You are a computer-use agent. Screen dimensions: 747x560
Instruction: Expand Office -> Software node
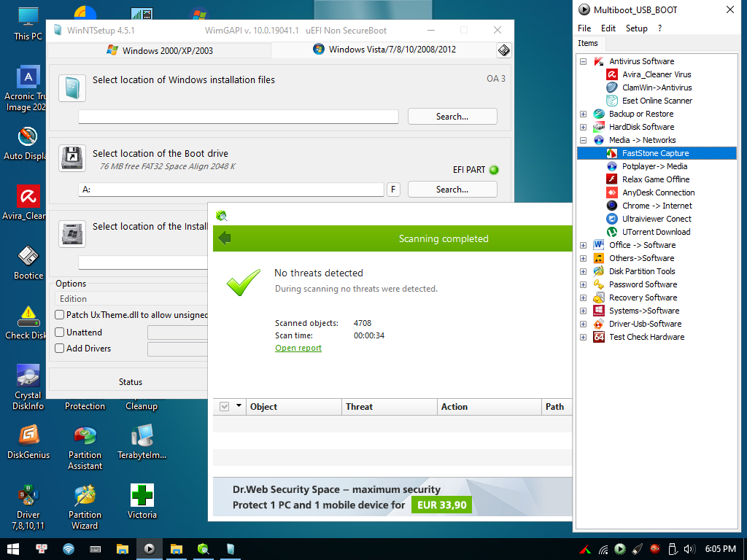tap(583, 245)
